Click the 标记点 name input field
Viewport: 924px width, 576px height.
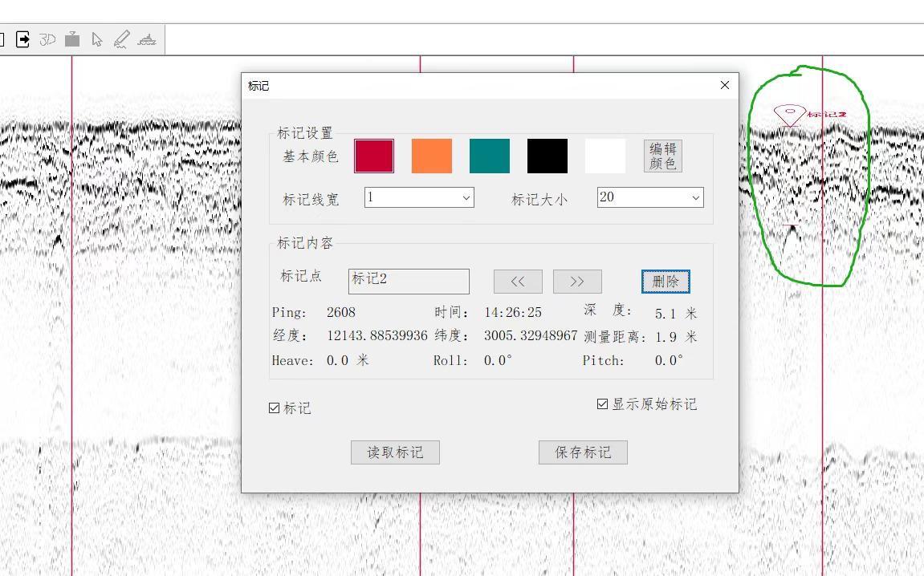click(x=409, y=281)
